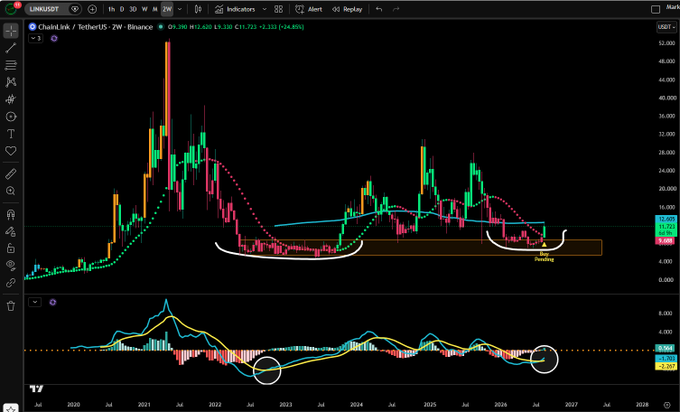Image resolution: width=680 pixels, height=412 pixels.
Task: Click the 11.723 current price label
Action: (666, 227)
